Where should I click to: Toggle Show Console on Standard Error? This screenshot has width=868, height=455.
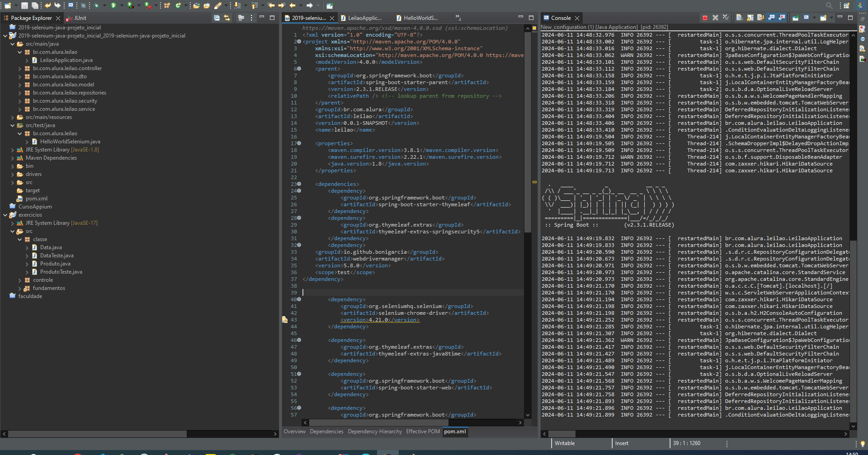pyautogui.click(x=782, y=18)
